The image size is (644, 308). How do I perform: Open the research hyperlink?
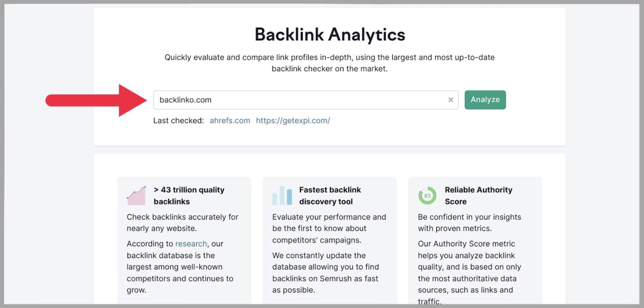[x=191, y=244]
